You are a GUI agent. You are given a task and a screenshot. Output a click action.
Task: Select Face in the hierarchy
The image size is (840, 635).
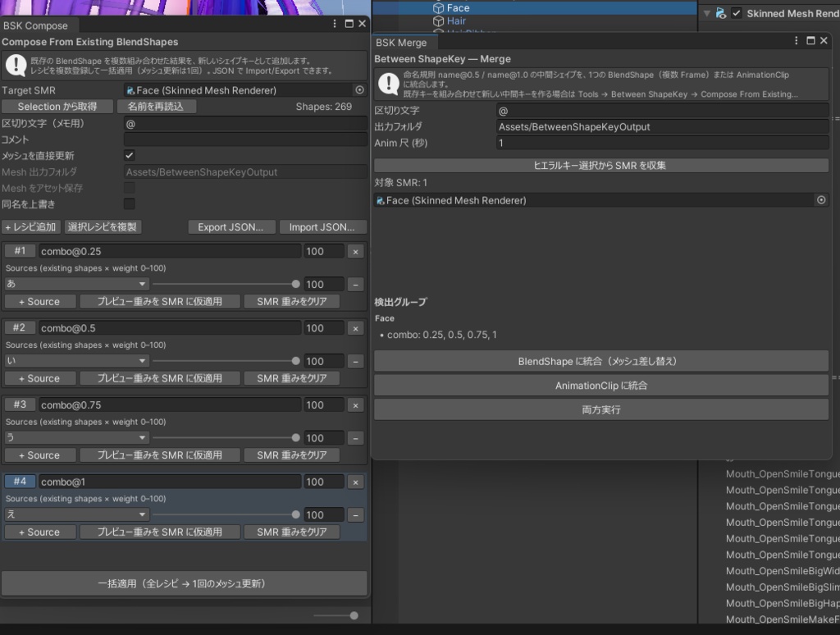click(458, 8)
